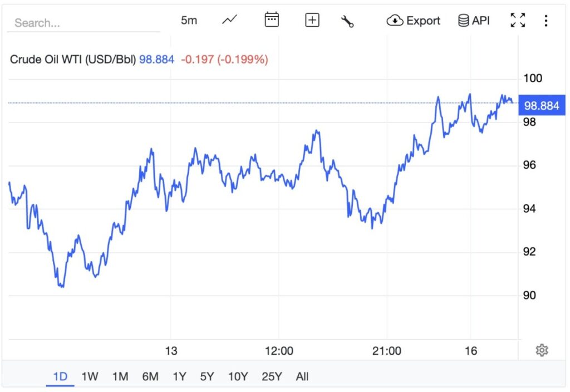
Task: Switch chart to 1Y range
Action: click(179, 376)
